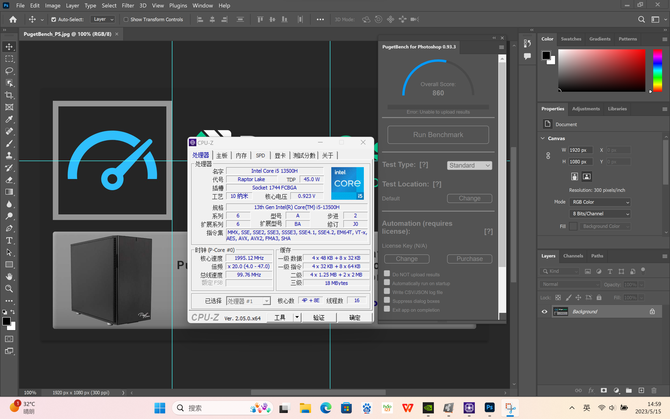Screen dimensions: 670x419
Task: Select the Eraser tool
Action: coord(9,180)
